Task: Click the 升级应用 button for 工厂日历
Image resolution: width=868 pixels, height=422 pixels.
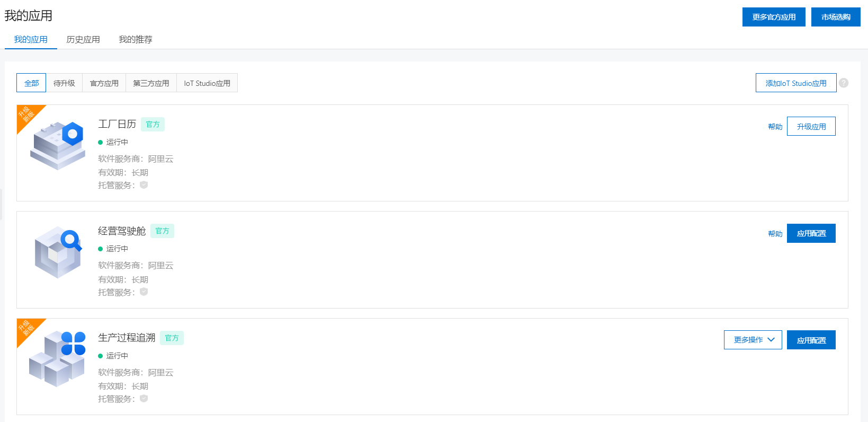Action: click(811, 127)
